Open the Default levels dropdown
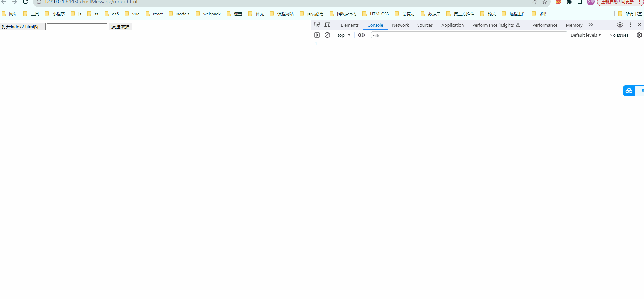 (586, 35)
